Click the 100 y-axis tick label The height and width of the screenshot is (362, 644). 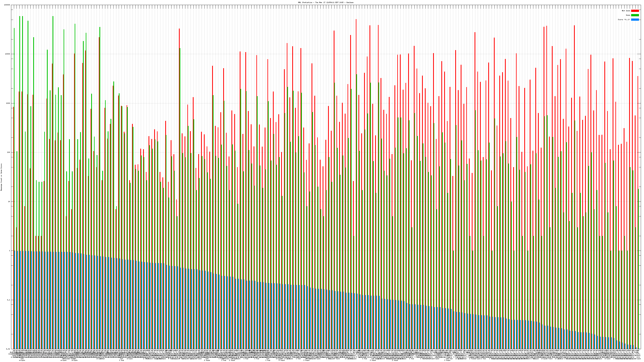point(9,152)
